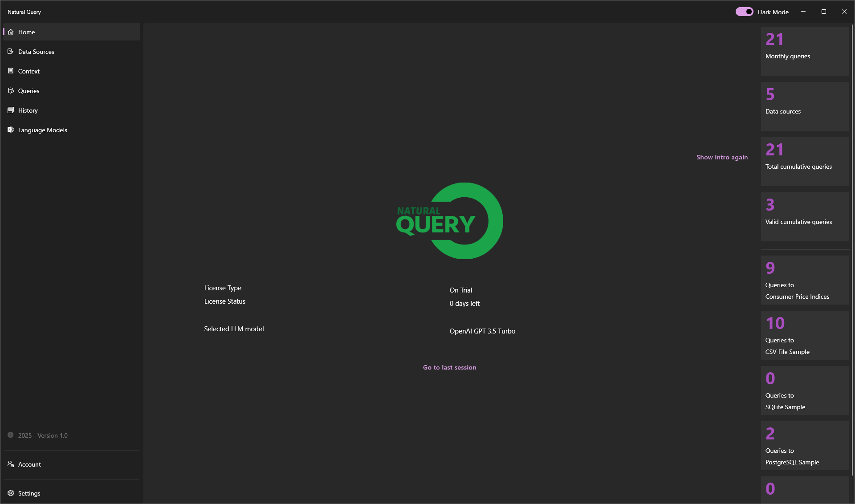855x504 pixels.
Task: Click the Context sidebar icon
Action: point(11,71)
